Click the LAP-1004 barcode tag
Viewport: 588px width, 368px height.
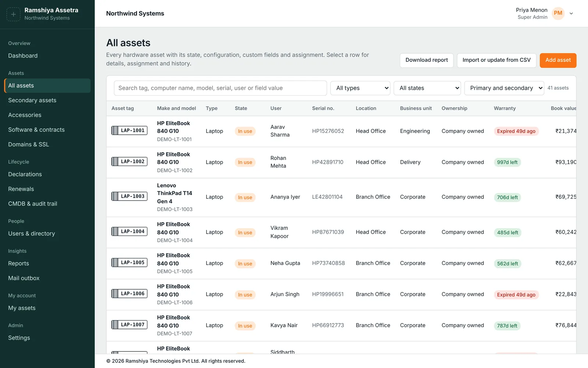click(x=129, y=231)
